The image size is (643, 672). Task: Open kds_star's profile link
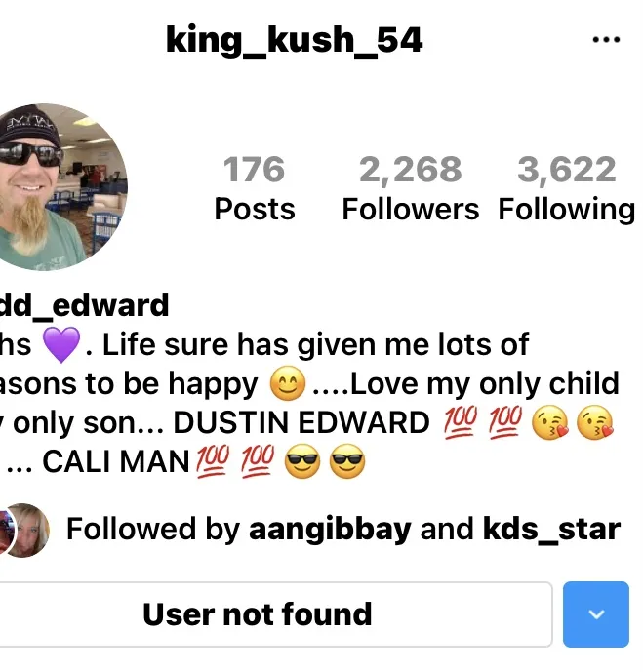coord(551,530)
